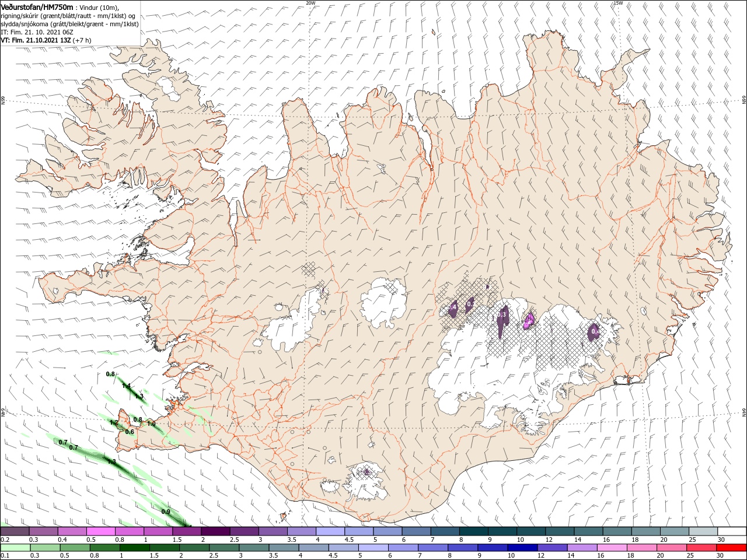Select the dark purple 2–2.5 upper legend swatch

tap(215, 531)
